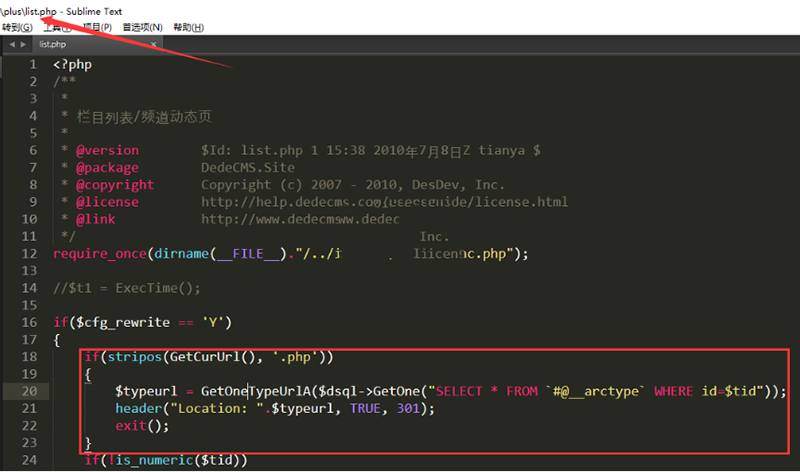Click the @link URL on line 10
This screenshot has height=472, width=800.
(x=300, y=219)
